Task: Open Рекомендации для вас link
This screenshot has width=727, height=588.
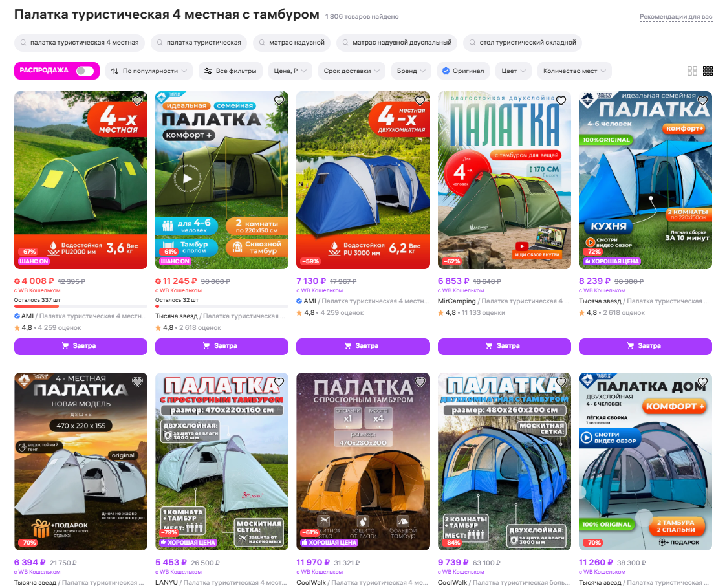Action: tap(675, 17)
